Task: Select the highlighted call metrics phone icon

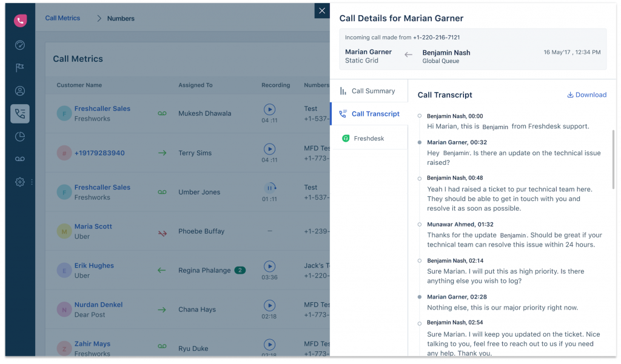Action: click(x=20, y=113)
